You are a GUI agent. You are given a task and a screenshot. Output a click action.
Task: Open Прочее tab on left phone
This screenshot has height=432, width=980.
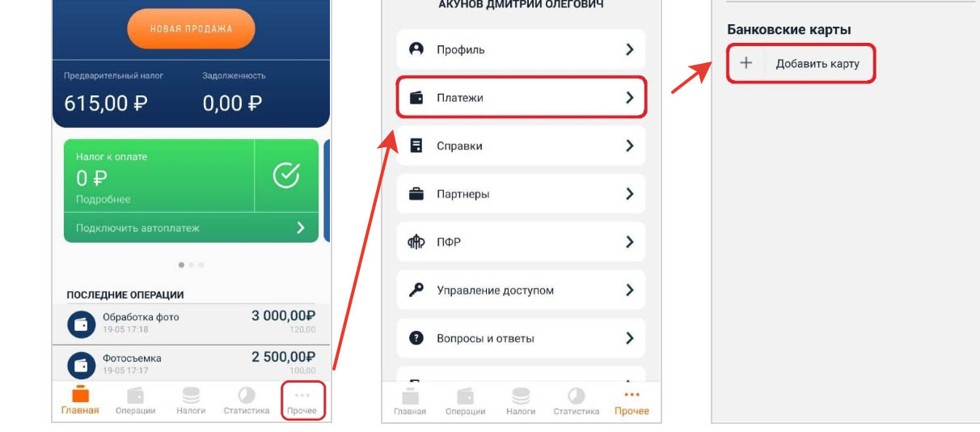coord(302,401)
